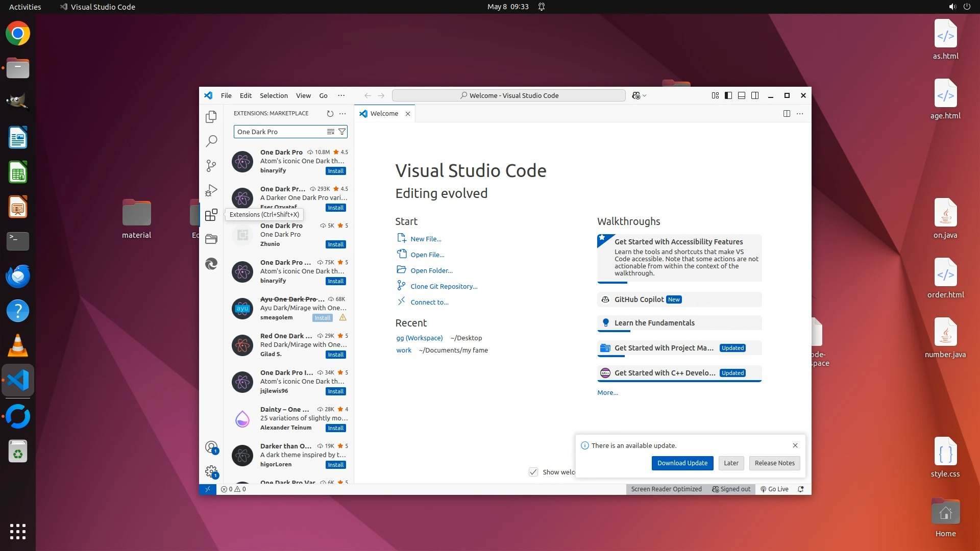Click the Clone Git Repository link
The height and width of the screenshot is (551, 980).
point(444,287)
